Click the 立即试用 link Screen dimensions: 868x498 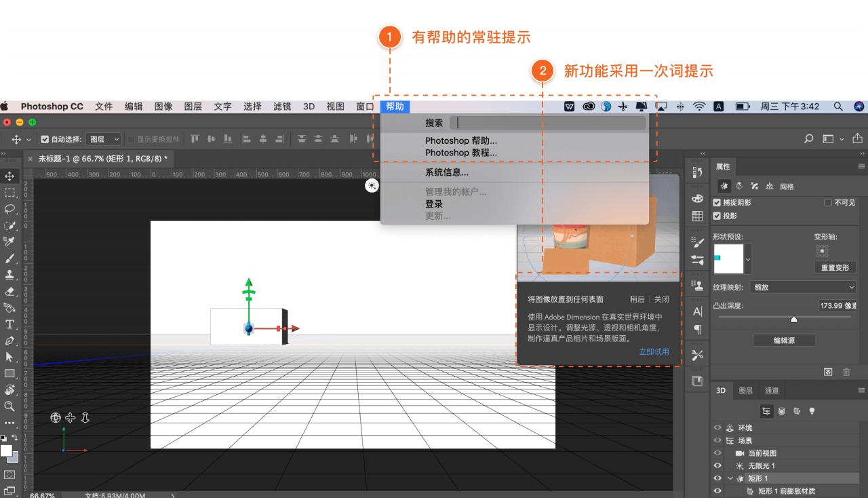(x=654, y=351)
